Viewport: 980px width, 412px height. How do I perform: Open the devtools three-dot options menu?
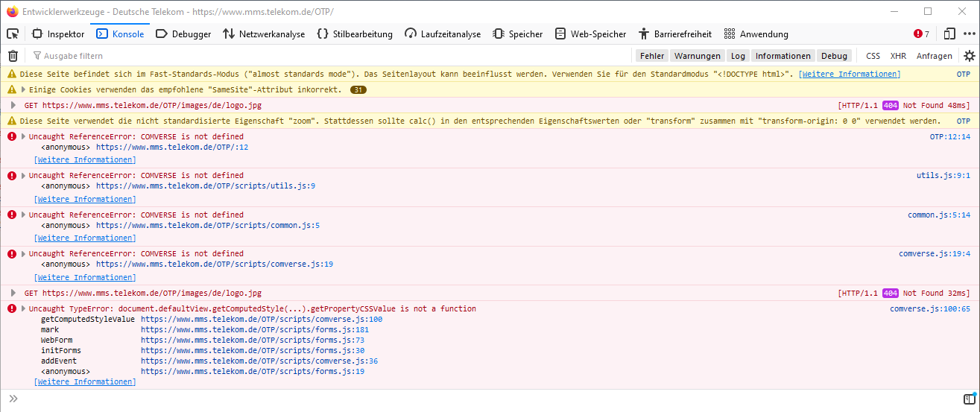[969, 34]
